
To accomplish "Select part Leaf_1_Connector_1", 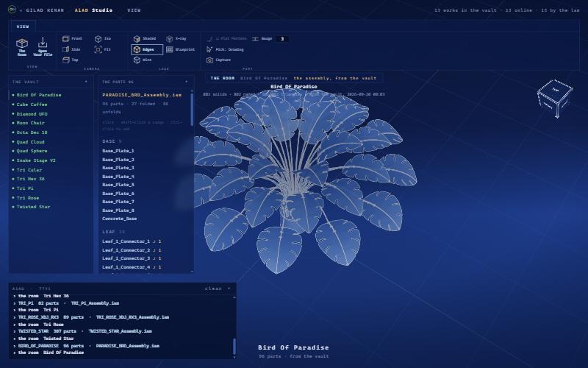I will click(x=132, y=241).
